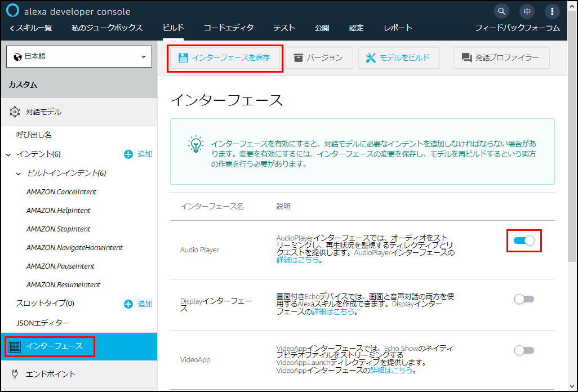Click the Alexa logo ring icon
Screen dimensions: 578x392
[x=12, y=11]
